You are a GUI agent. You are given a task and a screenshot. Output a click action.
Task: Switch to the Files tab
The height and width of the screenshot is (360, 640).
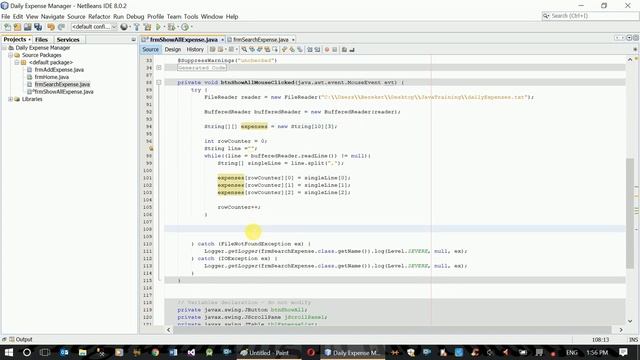pos(41,40)
